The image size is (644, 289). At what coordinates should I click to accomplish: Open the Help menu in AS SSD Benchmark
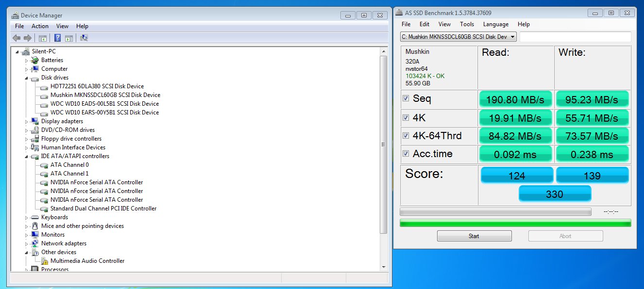click(524, 24)
